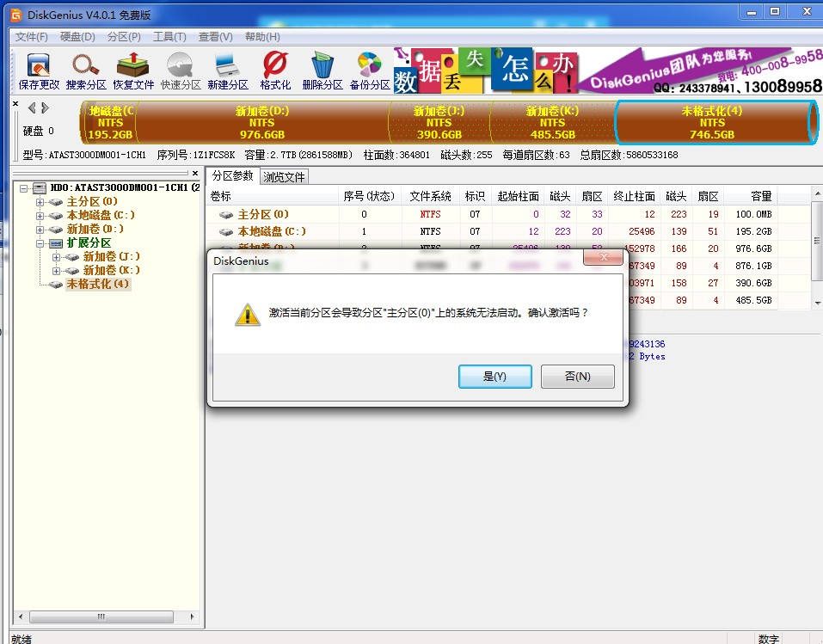Sort by 文件系统 column header
The width and height of the screenshot is (823, 644).
click(430, 196)
